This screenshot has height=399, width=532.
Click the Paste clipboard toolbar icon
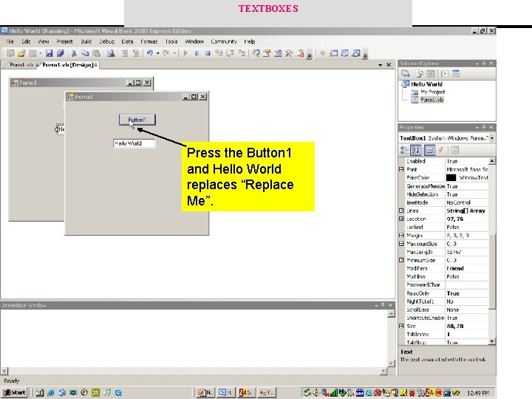[96, 53]
